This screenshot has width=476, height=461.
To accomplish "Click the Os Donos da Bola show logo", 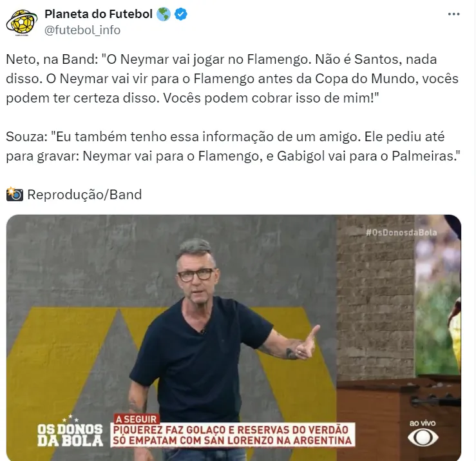I will 70,431.
